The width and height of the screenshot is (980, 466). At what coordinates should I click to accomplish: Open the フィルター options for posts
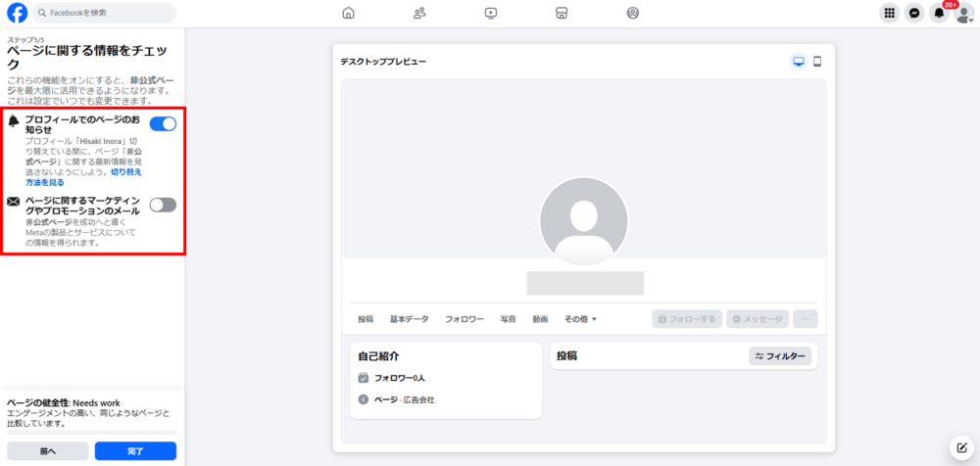coord(780,356)
